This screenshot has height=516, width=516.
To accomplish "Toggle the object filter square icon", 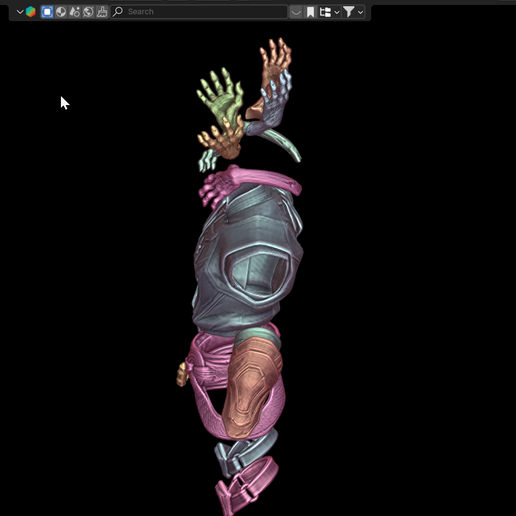I will coord(47,12).
